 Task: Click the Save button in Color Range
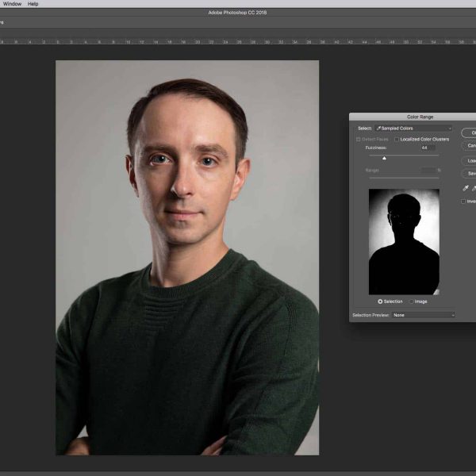click(x=468, y=174)
